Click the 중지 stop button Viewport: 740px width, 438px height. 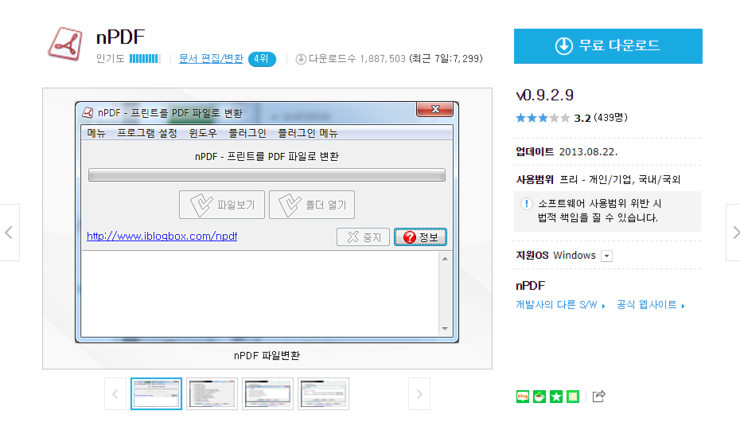tap(363, 237)
